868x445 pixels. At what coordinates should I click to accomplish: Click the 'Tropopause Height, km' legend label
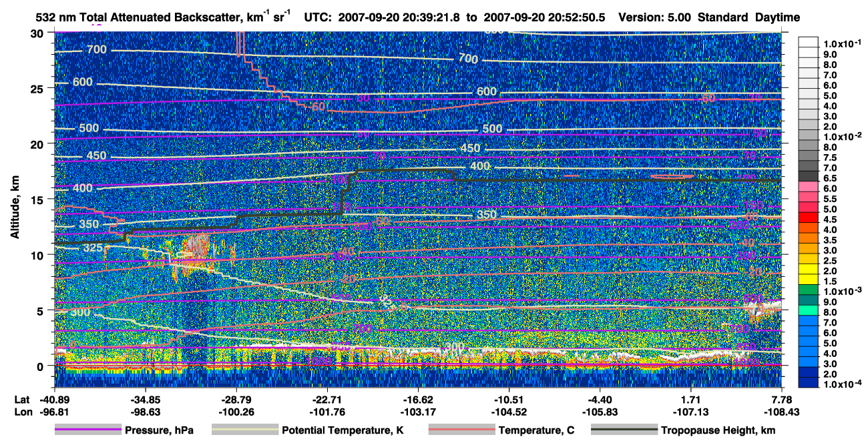point(718,430)
